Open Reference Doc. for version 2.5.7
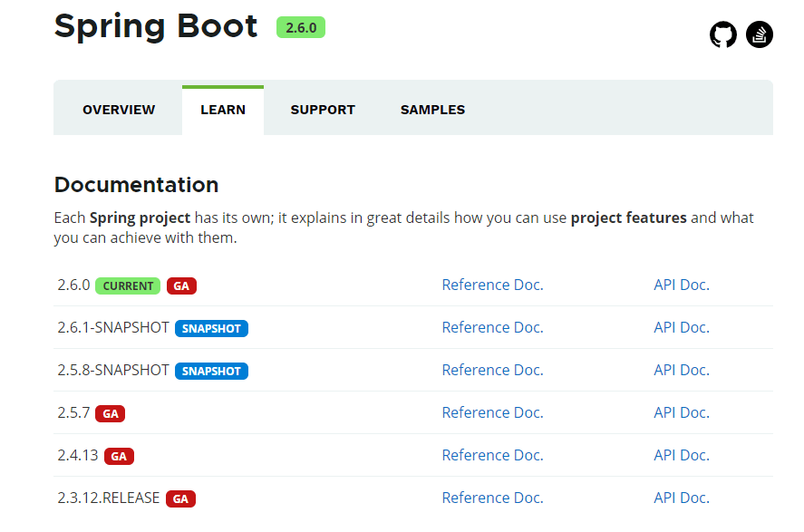The height and width of the screenshot is (532, 804). [492, 412]
